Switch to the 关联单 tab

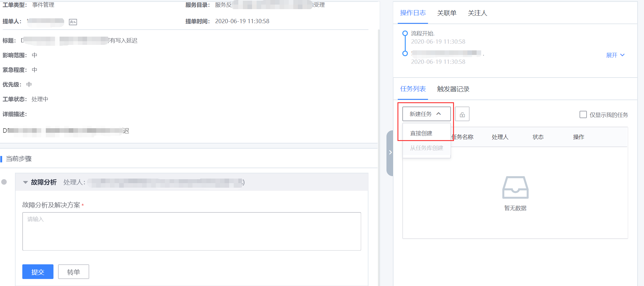pos(447,13)
